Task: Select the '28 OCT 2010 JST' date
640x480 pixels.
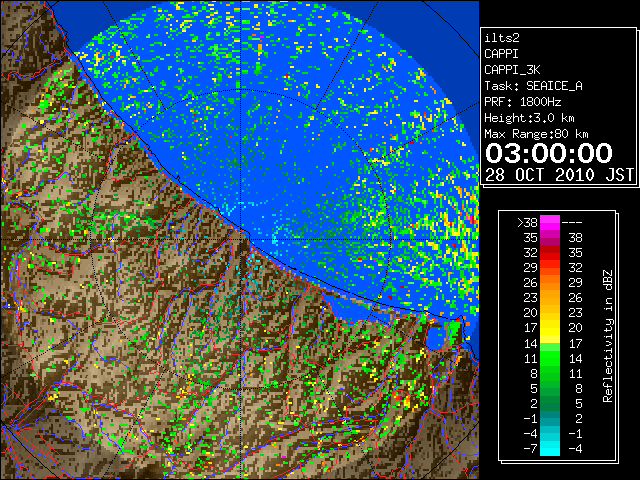Action: coord(559,175)
